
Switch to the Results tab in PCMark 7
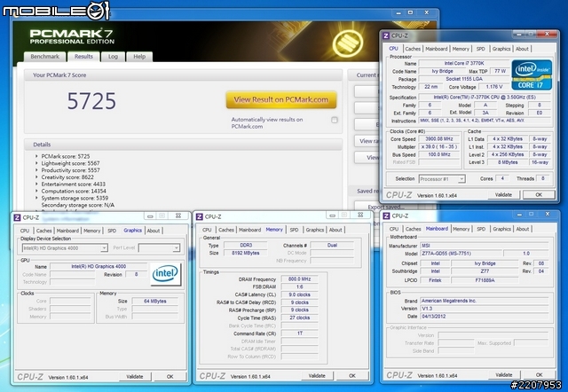click(x=83, y=57)
